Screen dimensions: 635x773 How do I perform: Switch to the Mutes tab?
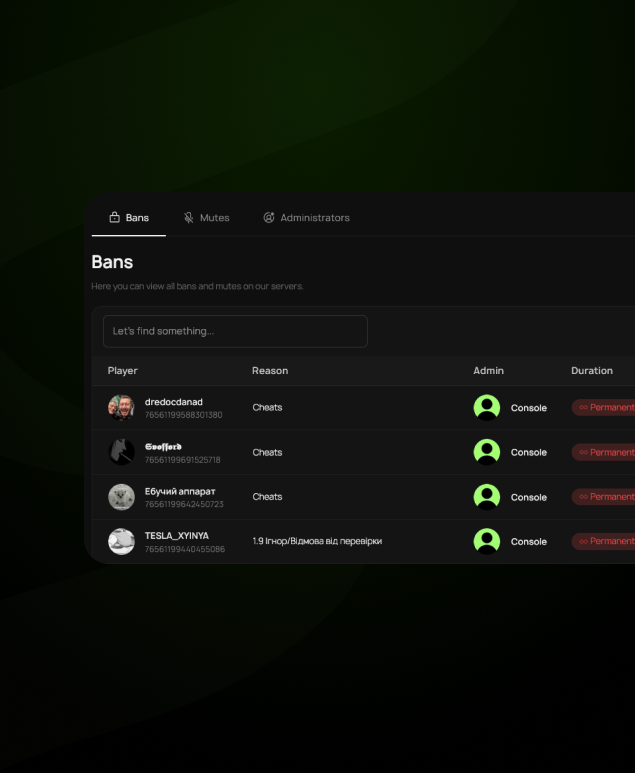(206, 218)
